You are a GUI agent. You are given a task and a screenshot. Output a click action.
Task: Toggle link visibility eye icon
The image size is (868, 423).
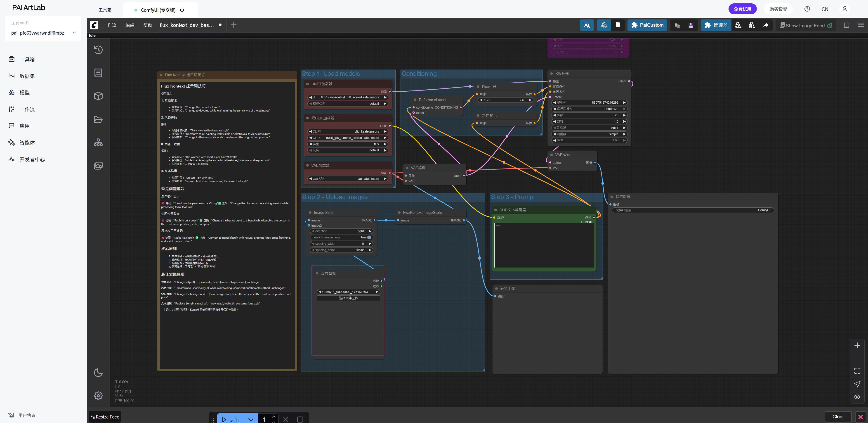click(857, 397)
